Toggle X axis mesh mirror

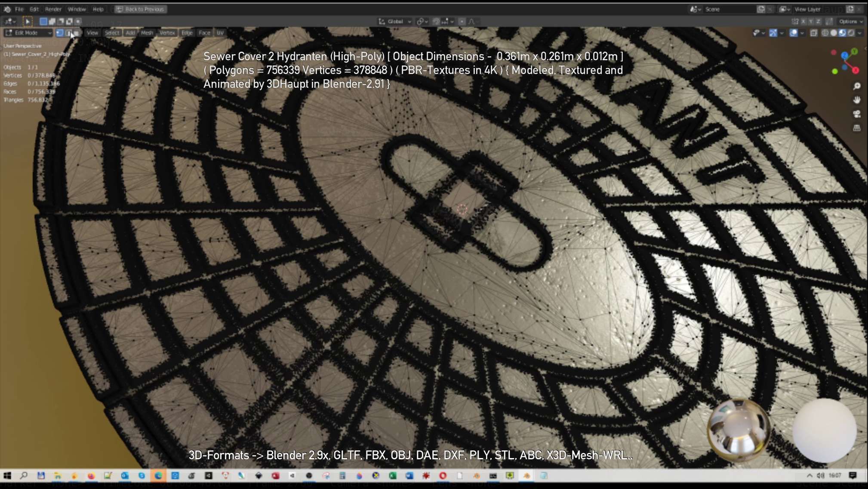[x=803, y=21]
